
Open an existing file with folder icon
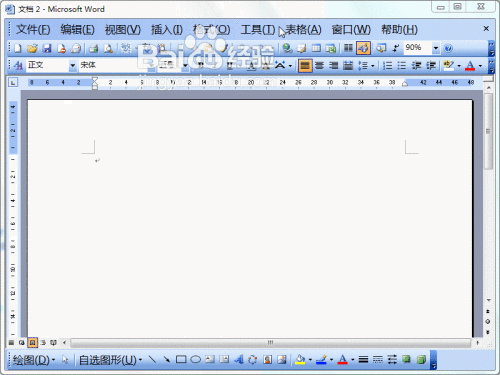pos(32,48)
